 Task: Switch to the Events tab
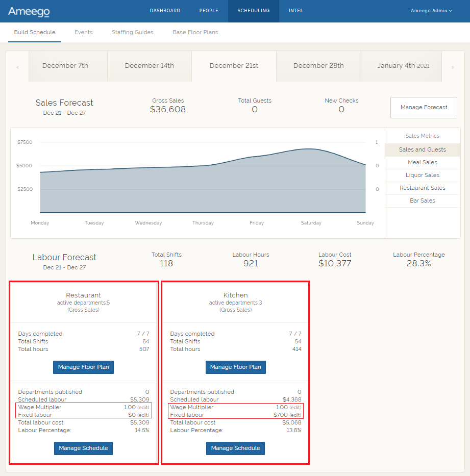pyautogui.click(x=83, y=32)
